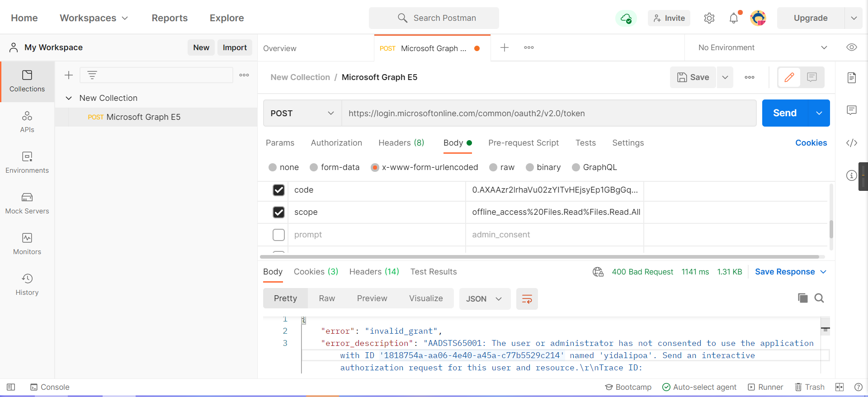Open the Mock Servers sidebar panel
The width and height of the screenshot is (868, 397).
pos(27,203)
